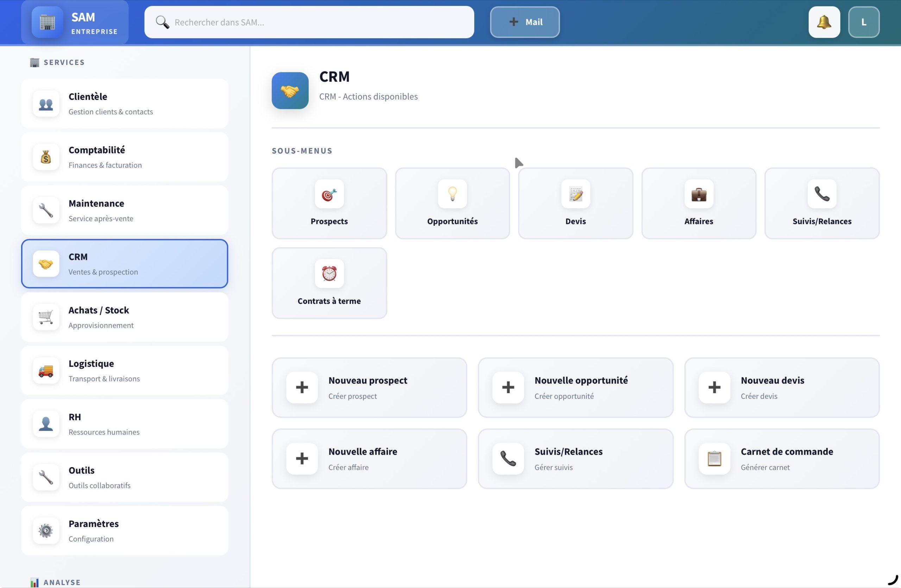Create a Nouveau prospect
This screenshot has height=588, width=901.
[369, 388]
